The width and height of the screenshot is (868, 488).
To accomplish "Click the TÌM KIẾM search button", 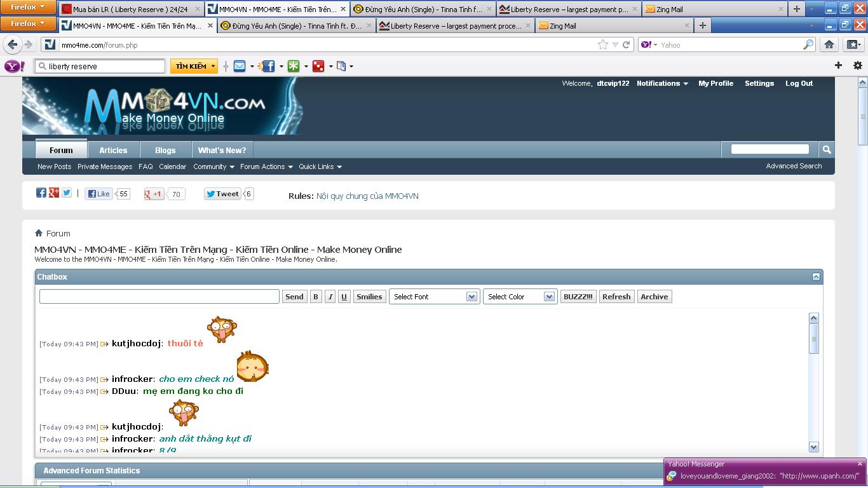I will tap(191, 66).
